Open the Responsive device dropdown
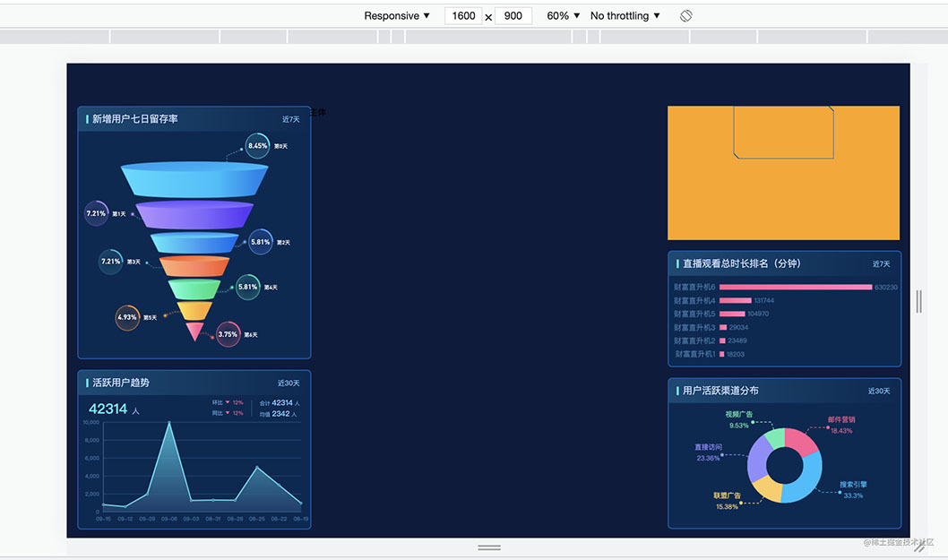This screenshot has height=560, width=948. 397,16
